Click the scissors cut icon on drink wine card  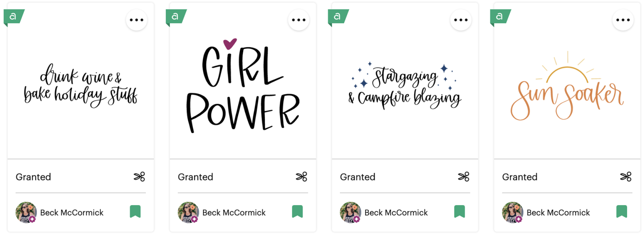click(x=139, y=177)
